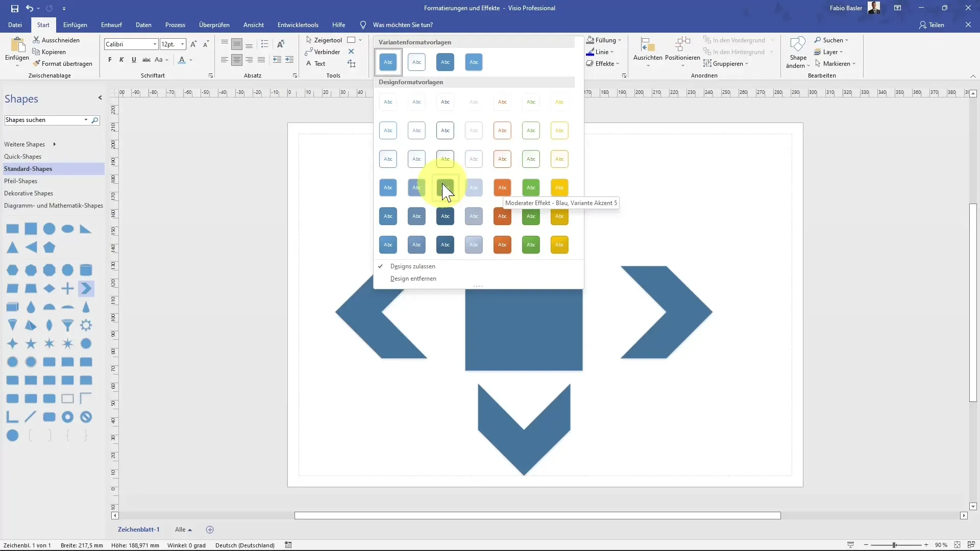Open the Prozess tab
Screen dimensions: 980x551
coord(175,24)
